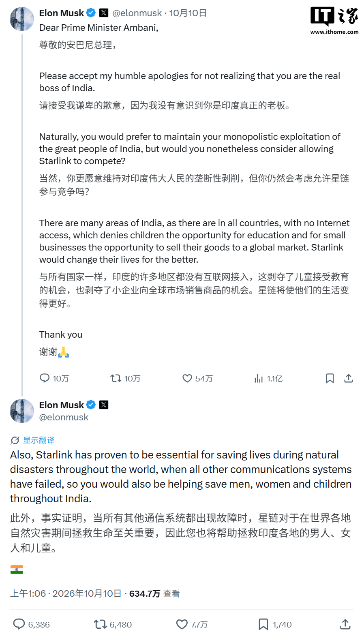Open Elon Musk's avatar on second tweet
The image size is (364, 634).
coord(22,411)
